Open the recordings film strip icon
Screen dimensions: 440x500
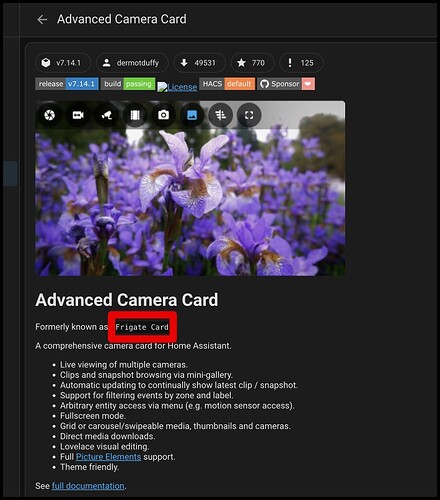pyautogui.click(x=135, y=115)
